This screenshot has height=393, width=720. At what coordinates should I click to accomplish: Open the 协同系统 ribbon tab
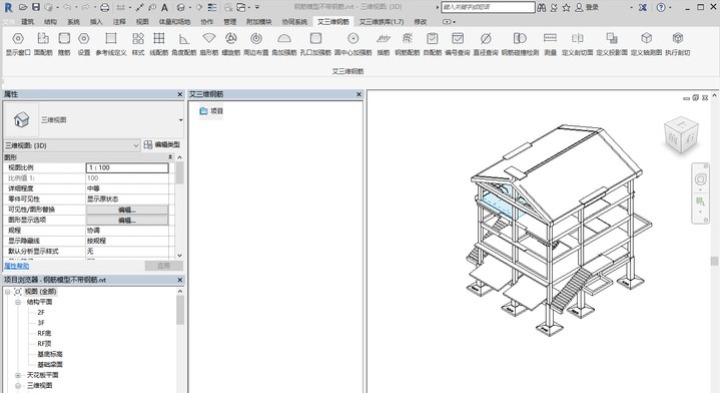[x=294, y=22]
